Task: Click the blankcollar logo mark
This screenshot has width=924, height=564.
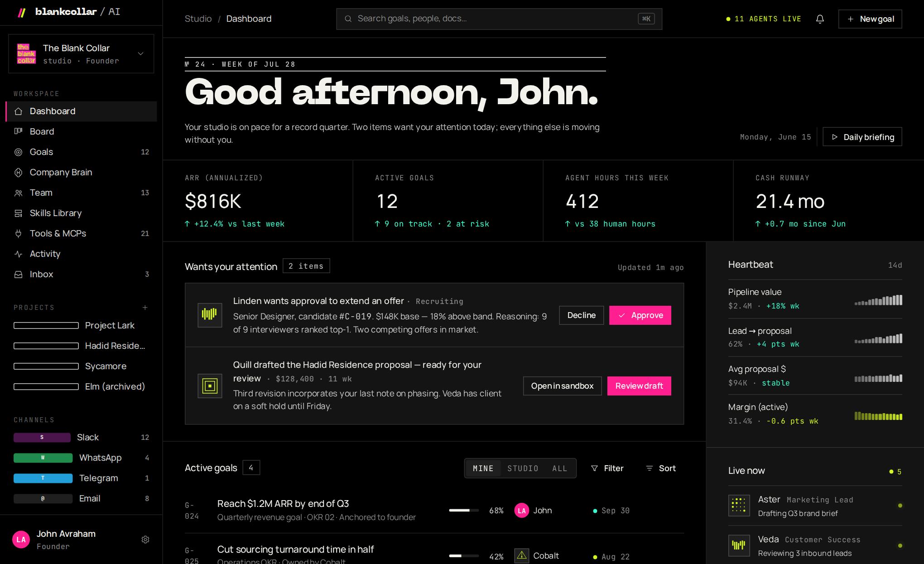Action: [21, 12]
